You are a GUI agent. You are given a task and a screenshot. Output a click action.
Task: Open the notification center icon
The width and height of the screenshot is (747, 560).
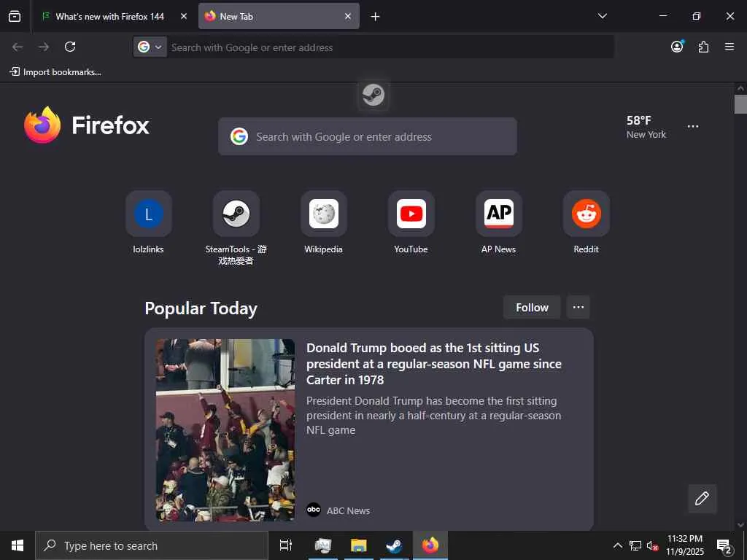point(724,545)
